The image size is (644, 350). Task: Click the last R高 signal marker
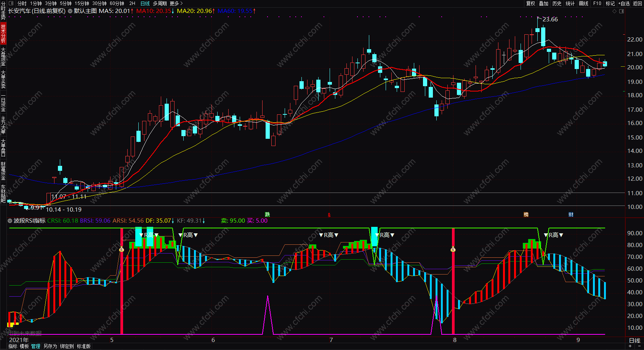(554, 235)
